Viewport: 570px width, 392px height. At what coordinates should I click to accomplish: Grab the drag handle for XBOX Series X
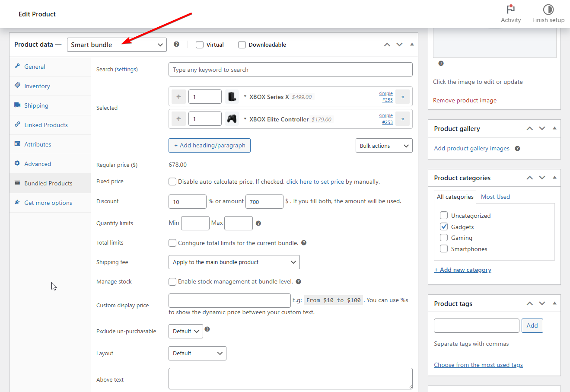click(178, 97)
